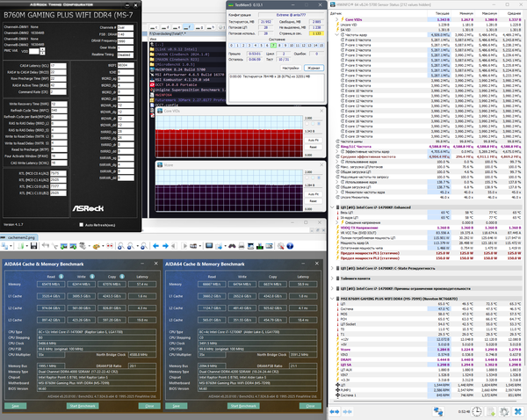Click the Write info icon in AIDA64 benchmark
This screenshot has height=420, width=527.
click(92, 277)
